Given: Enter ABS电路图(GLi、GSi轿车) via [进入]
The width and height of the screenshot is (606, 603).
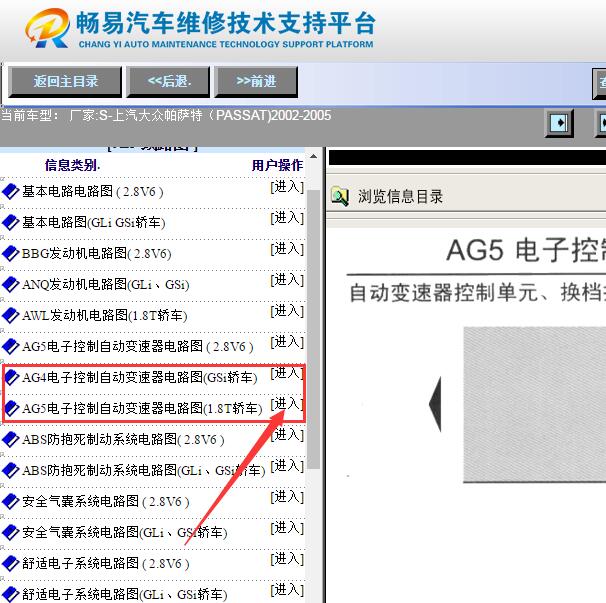Looking at the screenshot, I should [x=287, y=466].
